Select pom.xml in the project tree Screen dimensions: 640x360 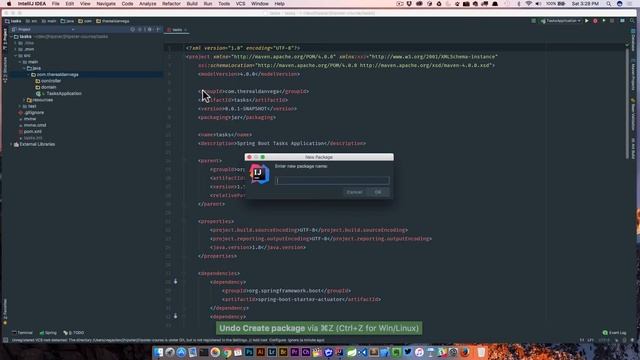pos(29,131)
